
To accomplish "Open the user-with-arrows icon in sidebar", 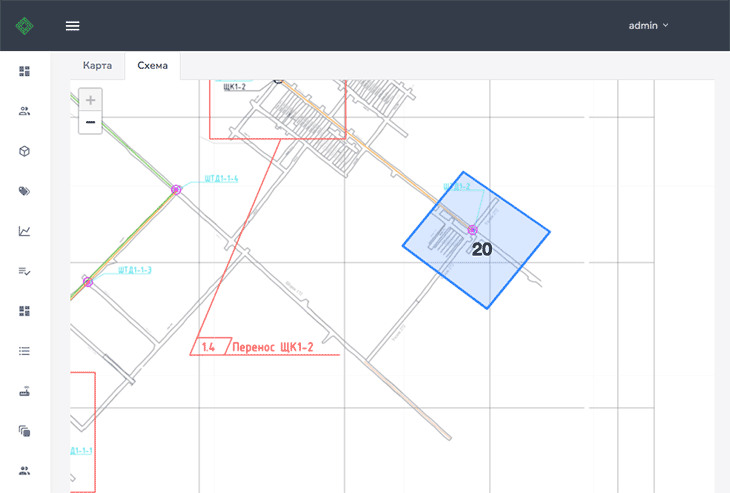I will pyautogui.click(x=25, y=111).
